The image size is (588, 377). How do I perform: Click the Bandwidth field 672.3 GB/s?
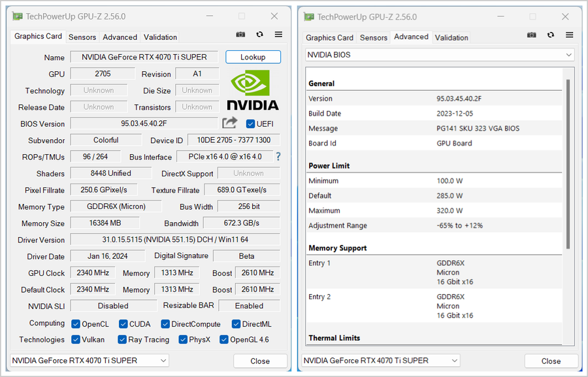pyautogui.click(x=242, y=223)
